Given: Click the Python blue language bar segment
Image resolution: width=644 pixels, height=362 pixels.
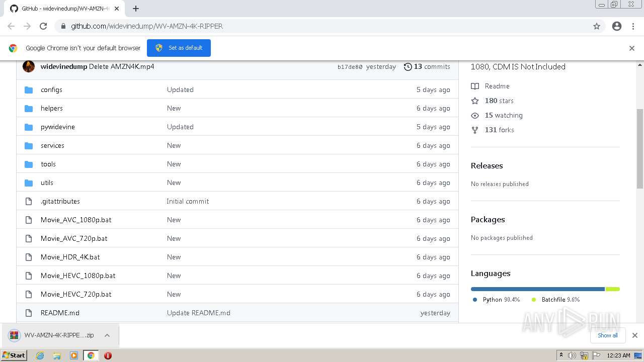Looking at the screenshot, I should tap(538, 289).
